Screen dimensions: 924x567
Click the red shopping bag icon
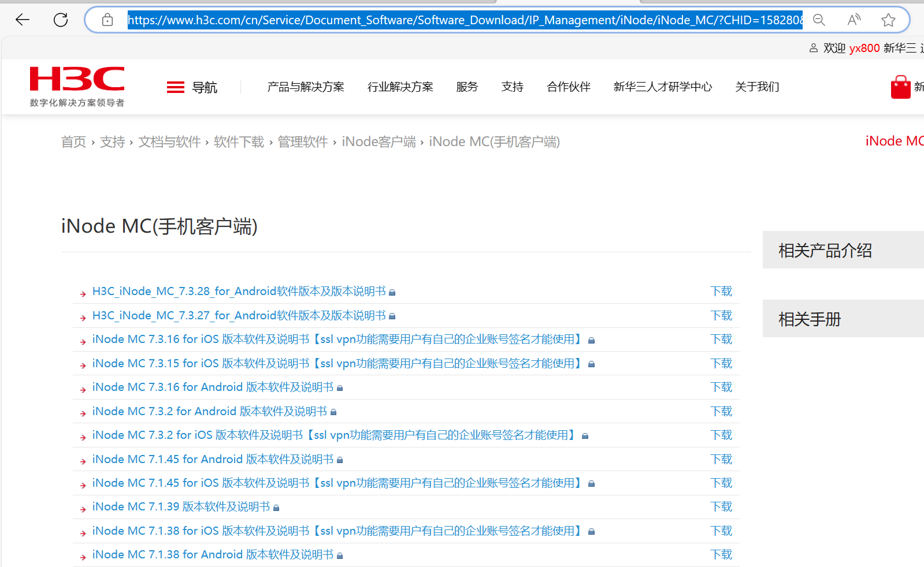[x=900, y=87]
